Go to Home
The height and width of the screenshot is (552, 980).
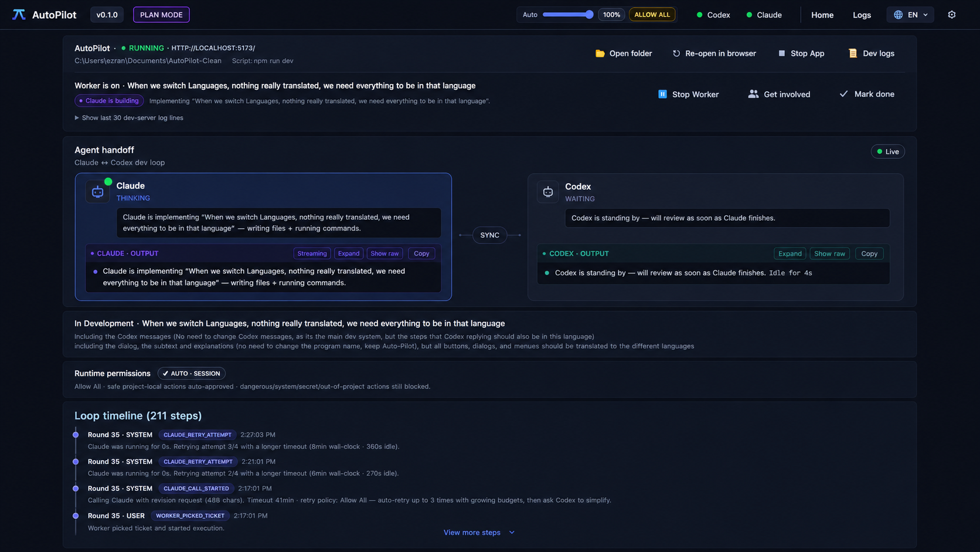[822, 15]
